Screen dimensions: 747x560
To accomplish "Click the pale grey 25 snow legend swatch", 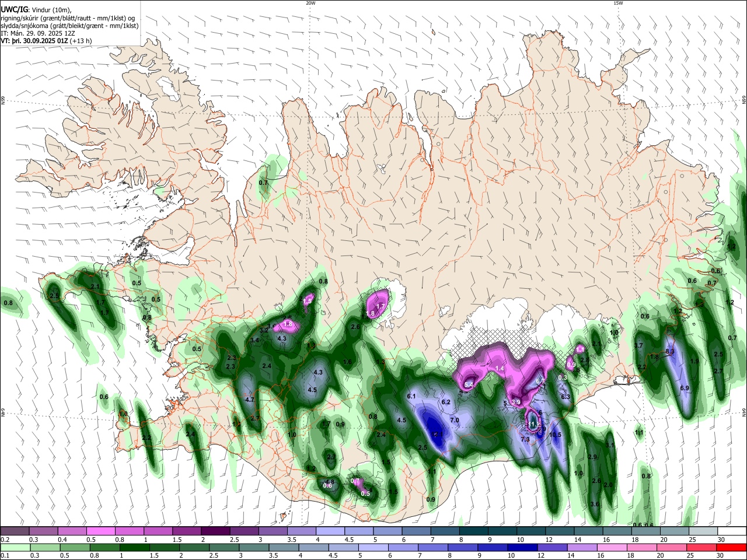I will 703,531.
